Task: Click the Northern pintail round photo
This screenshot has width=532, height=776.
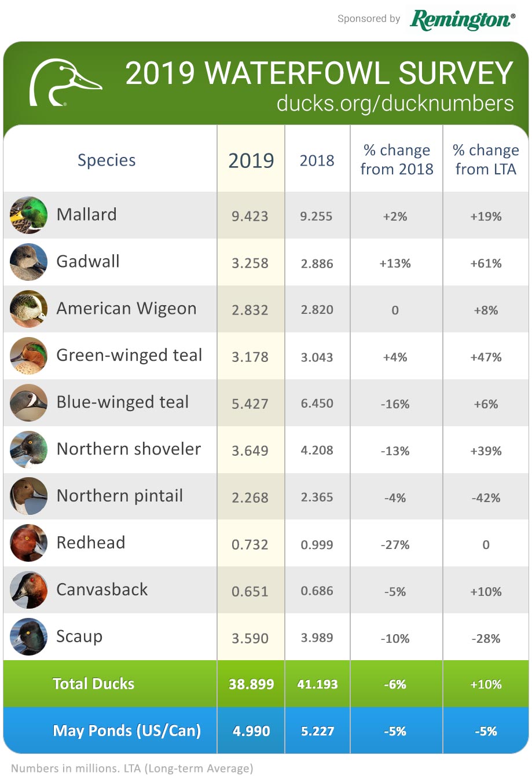Action: tap(28, 497)
